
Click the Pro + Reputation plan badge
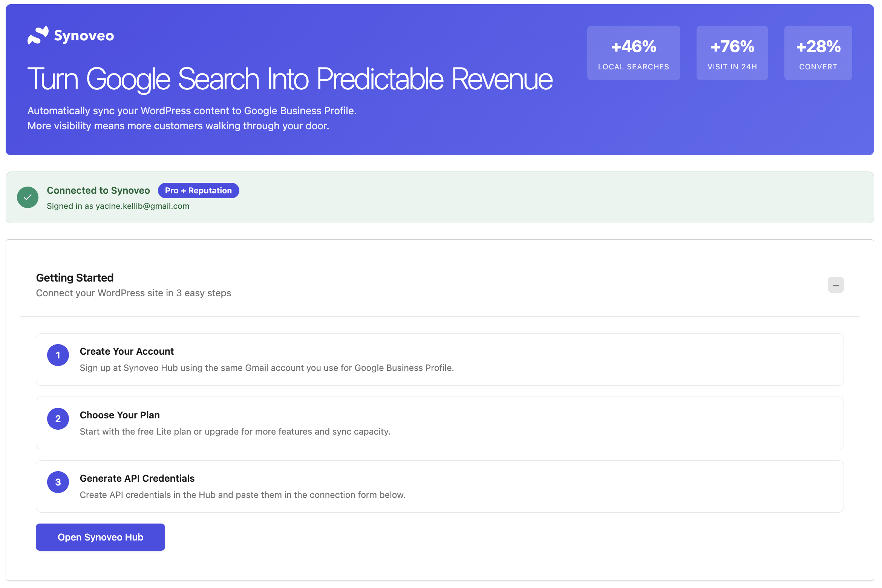[x=198, y=191]
